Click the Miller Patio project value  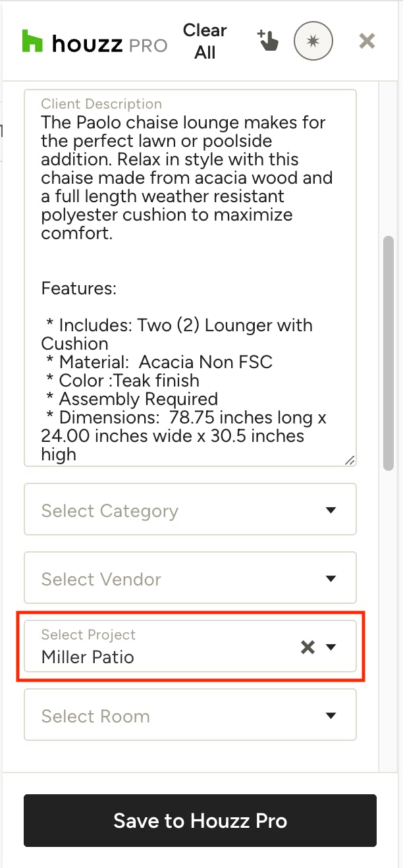point(88,657)
